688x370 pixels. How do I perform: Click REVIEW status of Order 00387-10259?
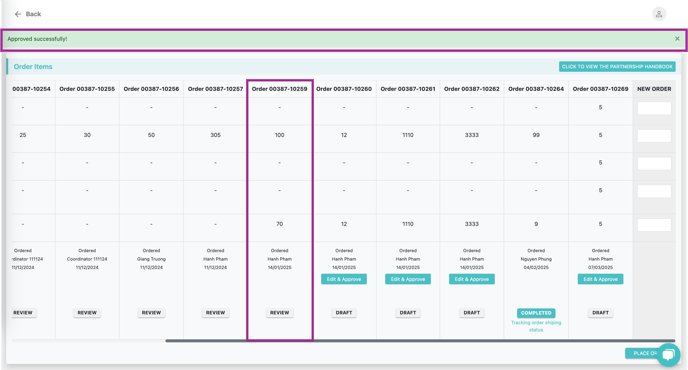coord(280,313)
